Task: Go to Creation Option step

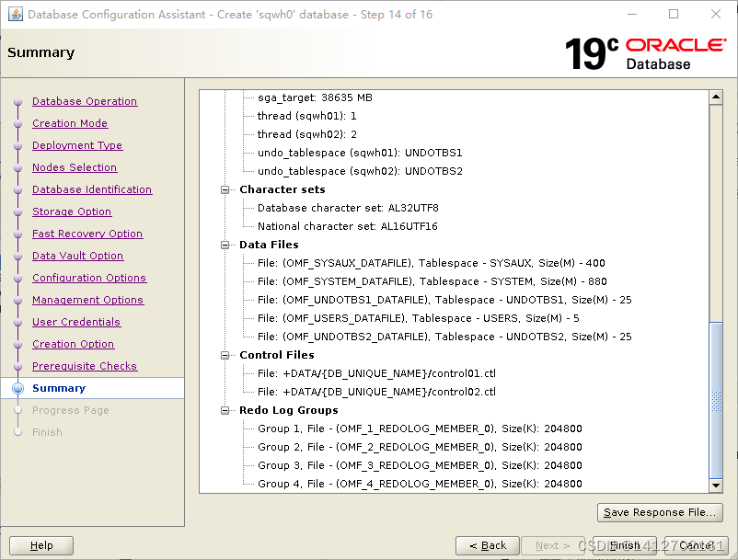Action: (74, 344)
